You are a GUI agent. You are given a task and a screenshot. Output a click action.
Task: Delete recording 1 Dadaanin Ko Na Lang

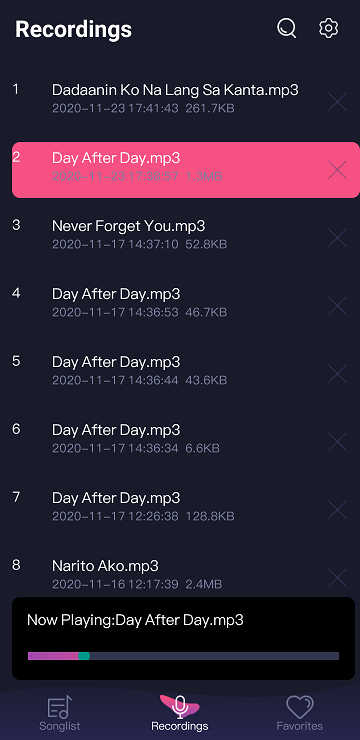point(337,102)
